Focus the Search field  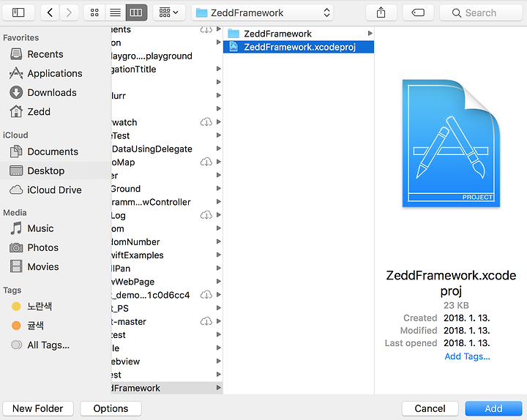(x=482, y=12)
